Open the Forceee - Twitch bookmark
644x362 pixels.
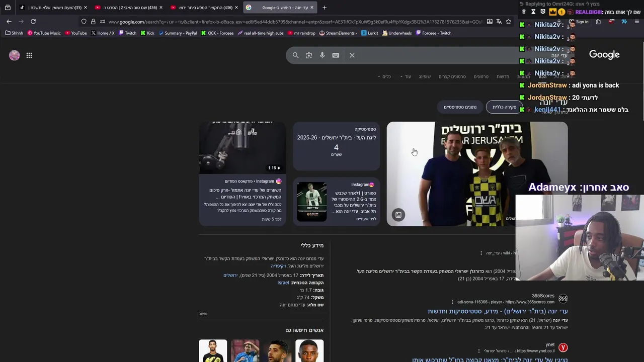(x=433, y=33)
